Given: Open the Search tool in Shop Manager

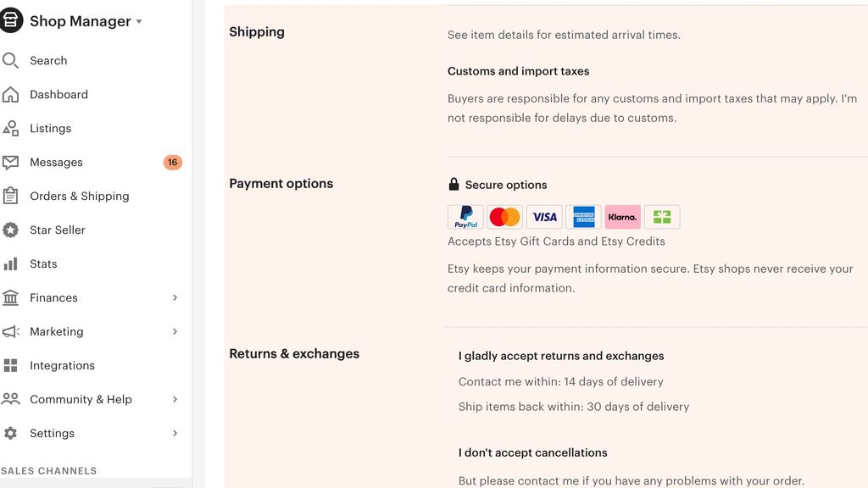Looking at the screenshot, I should (x=48, y=60).
